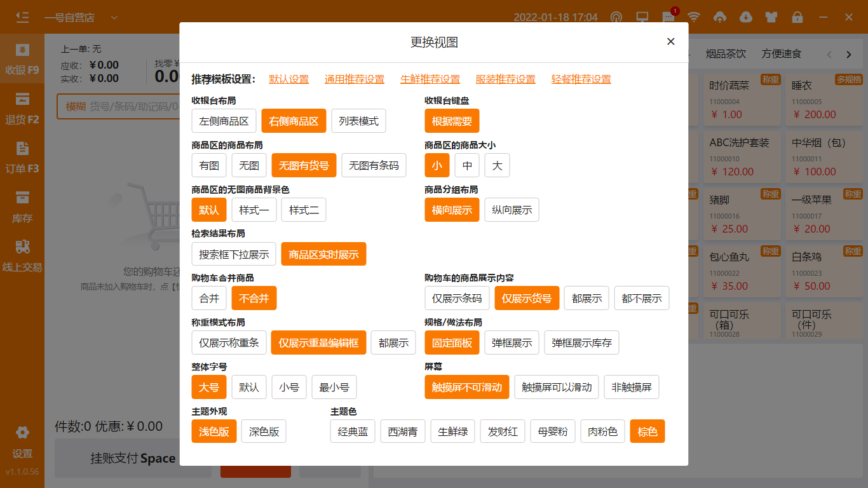Click the Wi-Fi network status icon
Viewport: 868px width, 488px height.
[x=694, y=17]
